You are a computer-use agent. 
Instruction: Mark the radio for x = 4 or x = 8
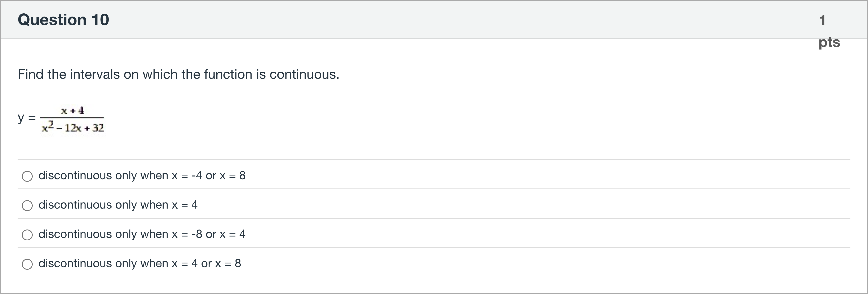click(x=27, y=264)
